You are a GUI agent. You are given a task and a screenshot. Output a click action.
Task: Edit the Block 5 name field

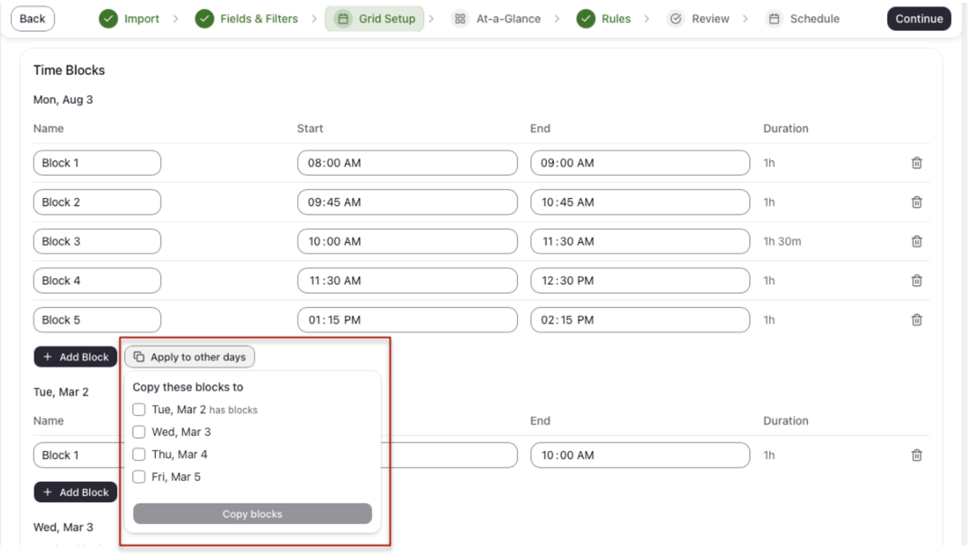[x=97, y=320]
